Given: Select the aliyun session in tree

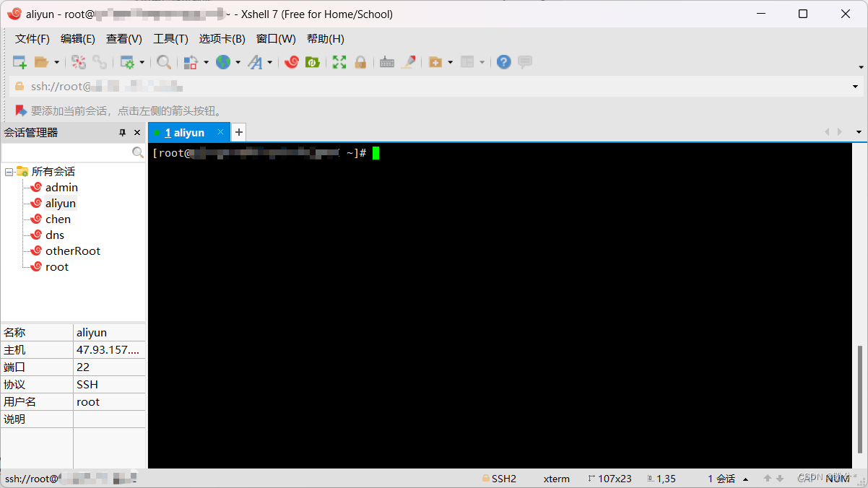Looking at the screenshot, I should click(x=61, y=204).
